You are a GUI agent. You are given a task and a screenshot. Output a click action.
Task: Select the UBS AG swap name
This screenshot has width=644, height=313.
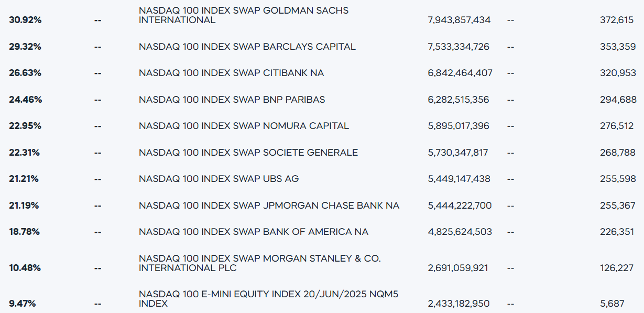pyautogui.click(x=219, y=179)
